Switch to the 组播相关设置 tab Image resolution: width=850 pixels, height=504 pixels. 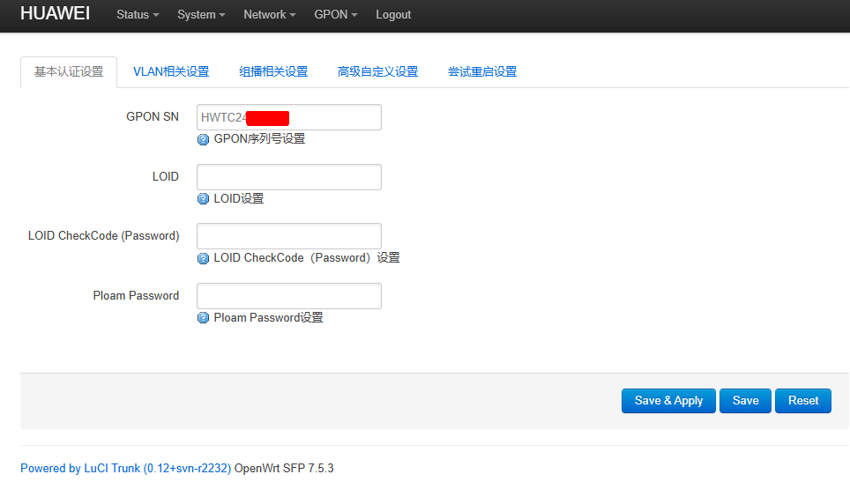[273, 71]
